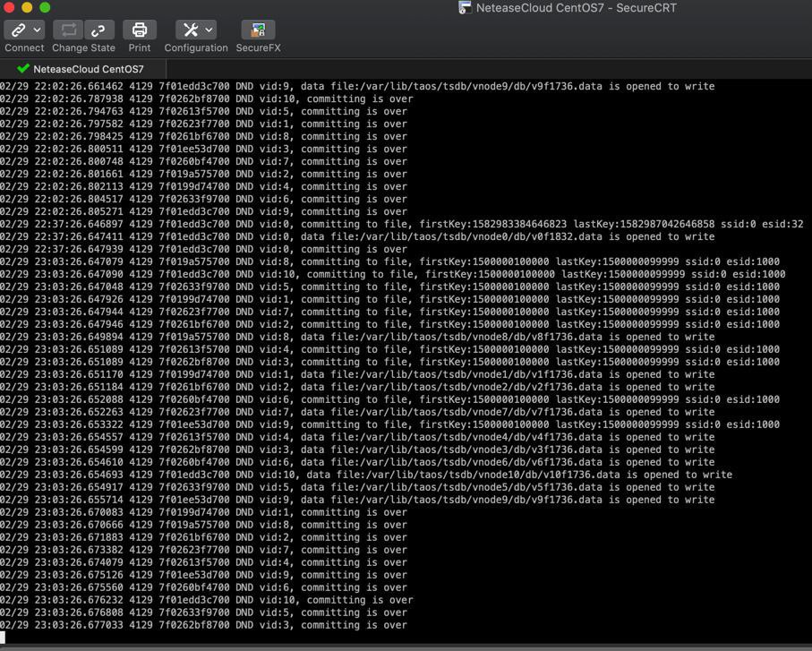Open the Connect dropdown arrow
812x651 pixels.
tap(37, 30)
